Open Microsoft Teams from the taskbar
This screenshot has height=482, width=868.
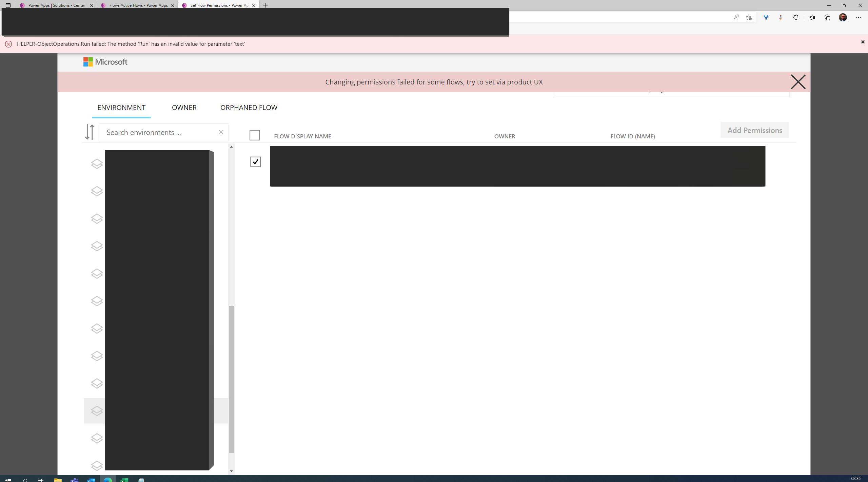[x=74, y=479]
